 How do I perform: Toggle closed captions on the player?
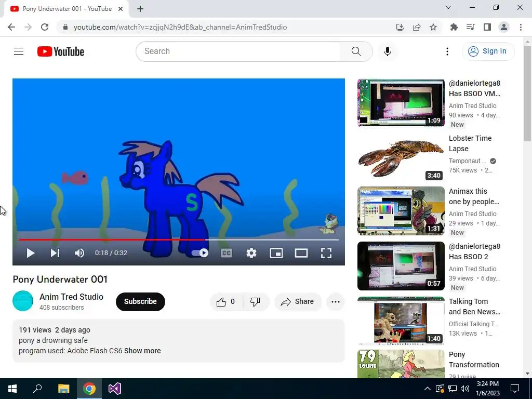[x=227, y=253]
